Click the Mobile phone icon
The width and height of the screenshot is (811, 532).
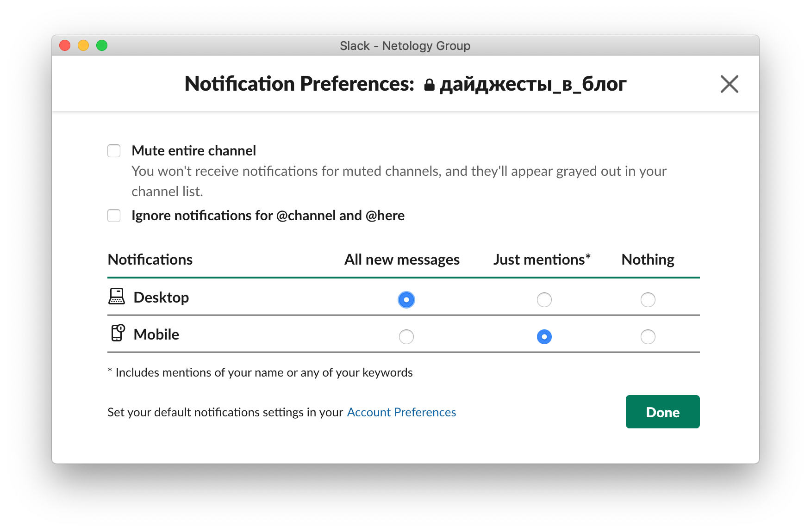(x=117, y=334)
